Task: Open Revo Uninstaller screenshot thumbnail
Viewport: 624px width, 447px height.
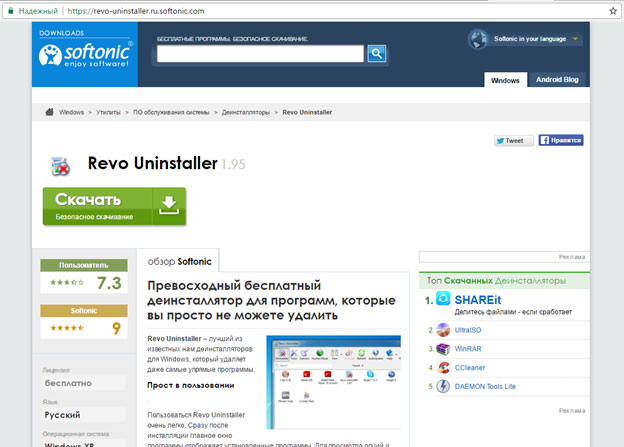Action: coord(333,382)
